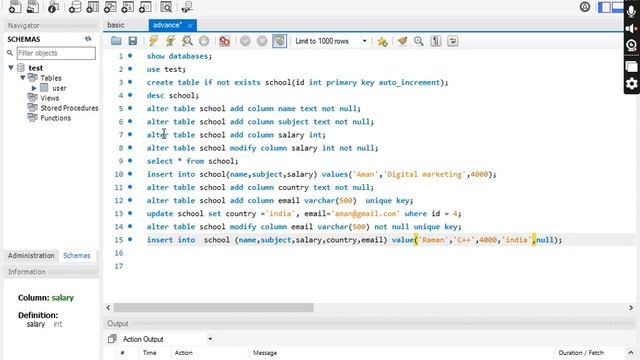640x360 pixels.
Task: Open a SQL script file icon
Action: (33, 7)
